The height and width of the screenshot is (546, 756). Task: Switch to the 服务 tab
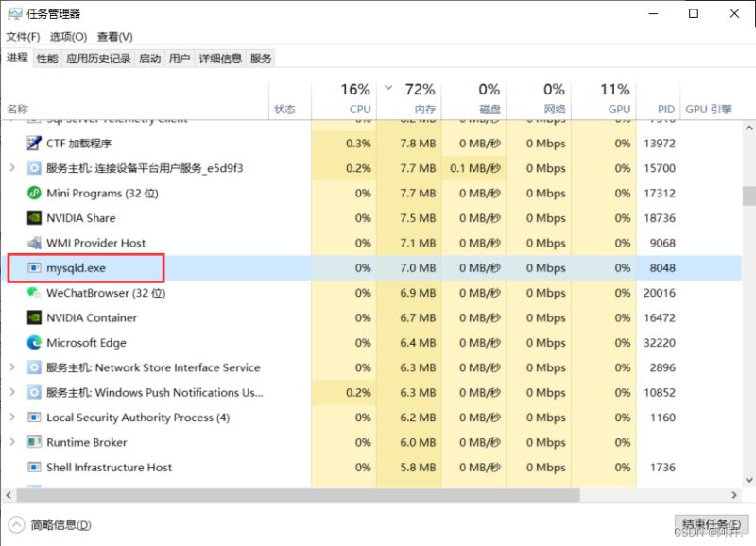261,58
